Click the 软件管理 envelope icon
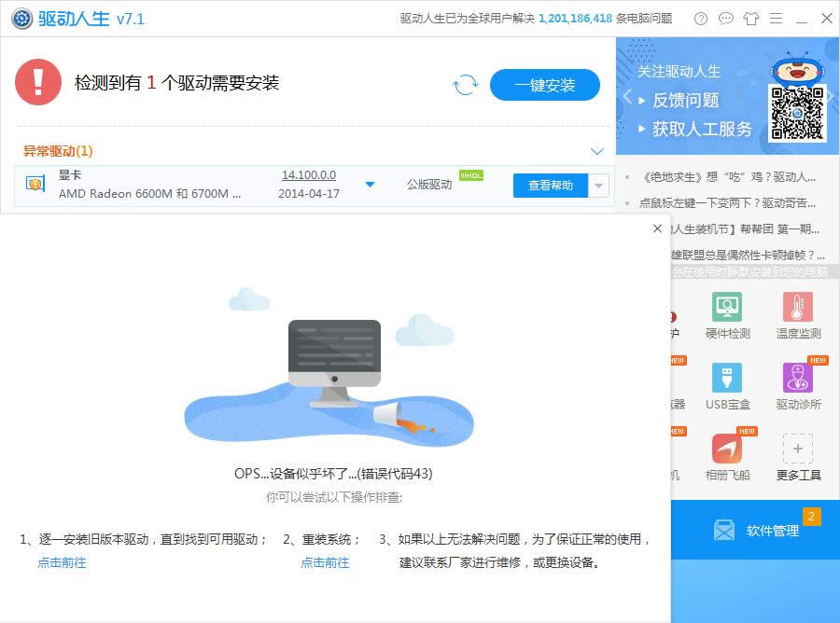Screen dimensions: 840x623 pyautogui.click(x=724, y=531)
